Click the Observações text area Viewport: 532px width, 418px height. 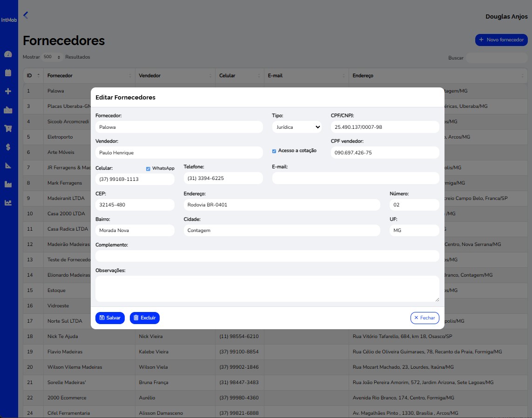tap(267, 289)
